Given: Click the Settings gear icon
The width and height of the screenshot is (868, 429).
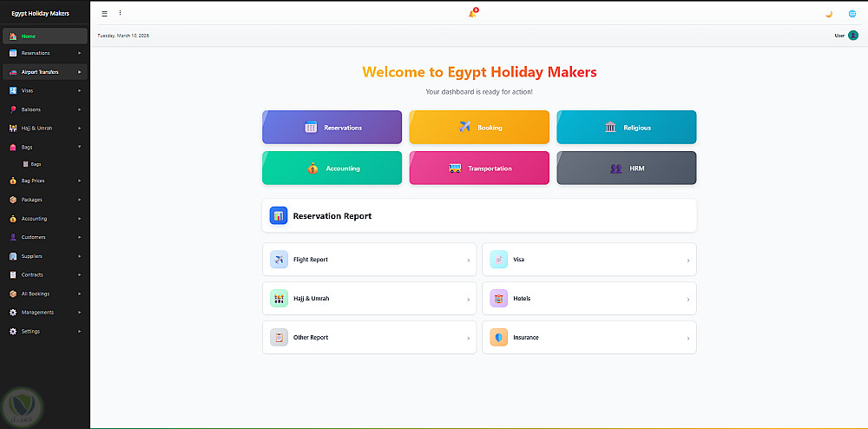Looking at the screenshot, I should (13, 331).
